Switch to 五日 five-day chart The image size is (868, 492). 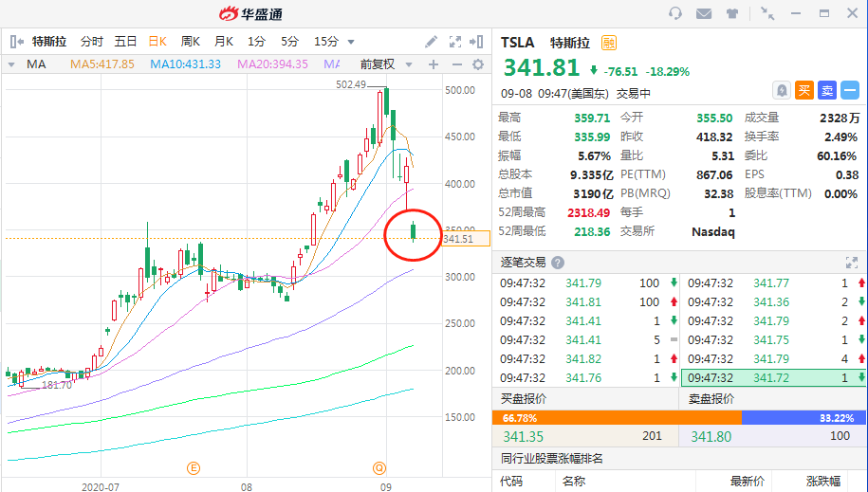point(125,42)
